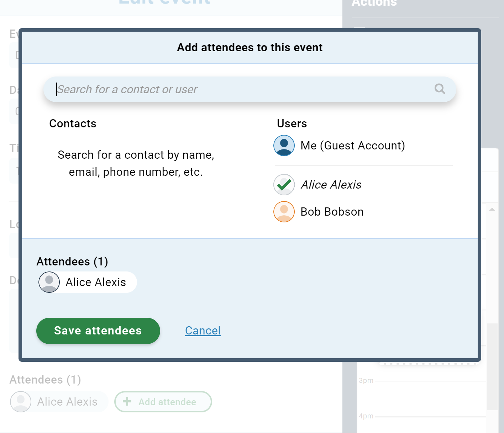This screenshot has width=504, height=433.
Task: Click Bob Bobson's orange avatar icon
Action: click(x=284, y=212)
